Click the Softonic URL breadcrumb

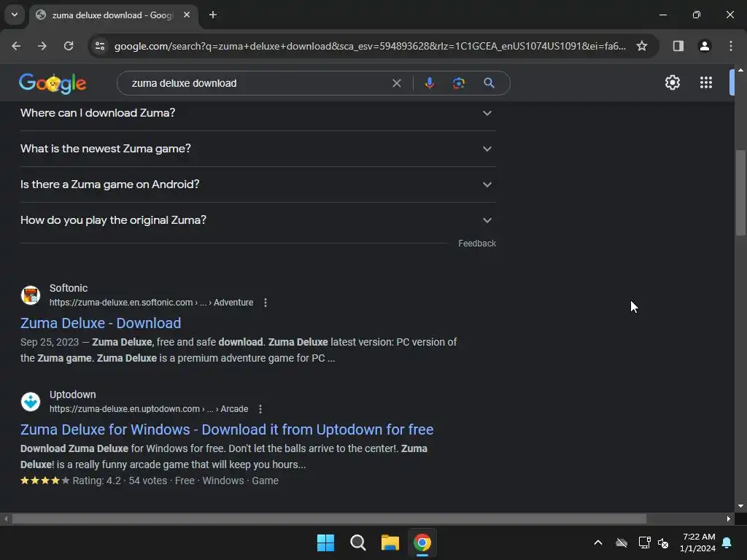coord(151,303)
